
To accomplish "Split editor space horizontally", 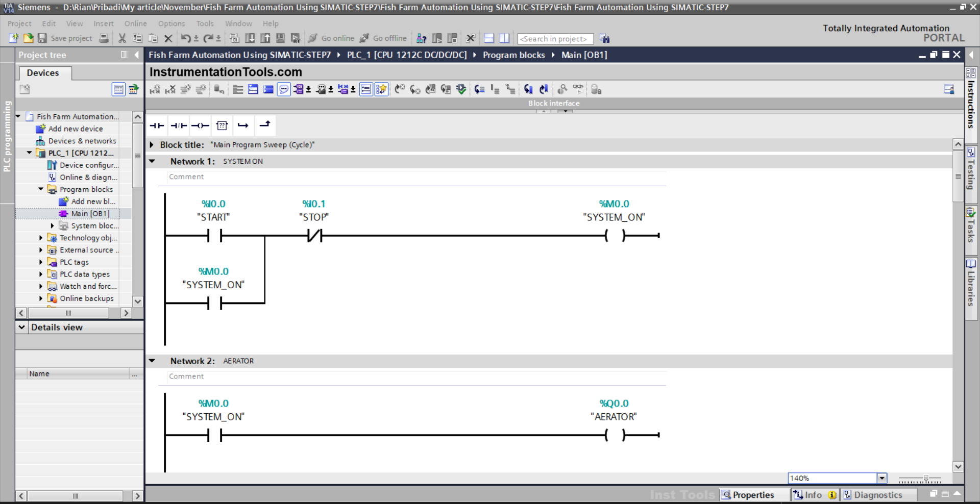I will (x=489, y=38).
